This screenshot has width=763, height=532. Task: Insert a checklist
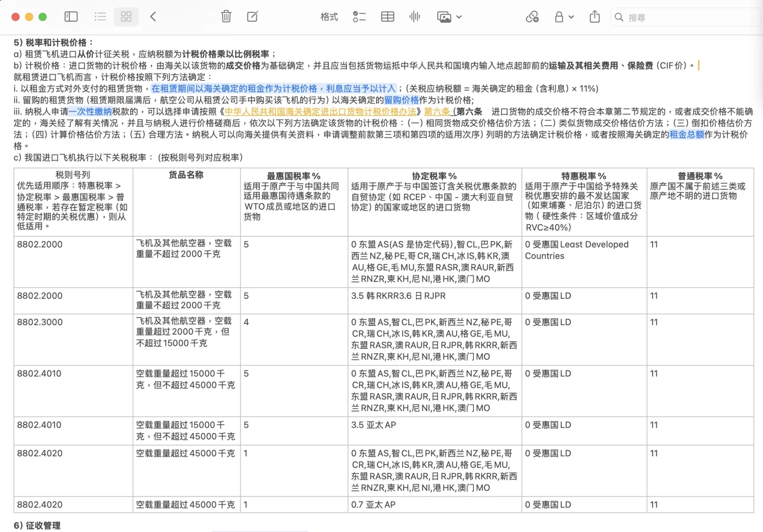pyautogui.click(x=359, y=16)
